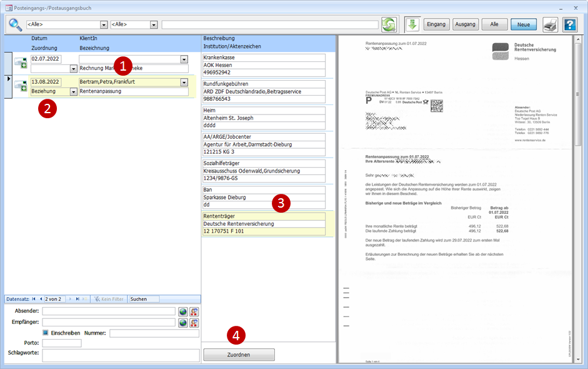Open help with the question mark icon

(x=570, y=25)
